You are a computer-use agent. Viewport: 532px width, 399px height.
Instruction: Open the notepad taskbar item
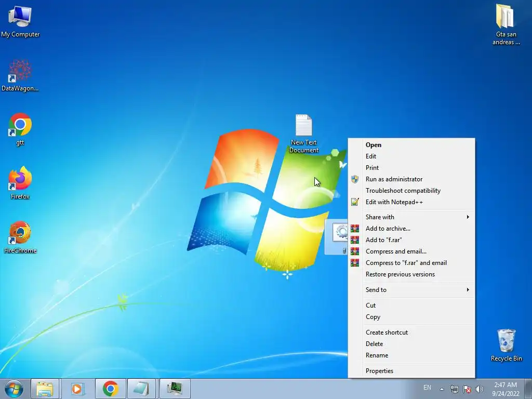pyautogui.click(x=141, y=389)
